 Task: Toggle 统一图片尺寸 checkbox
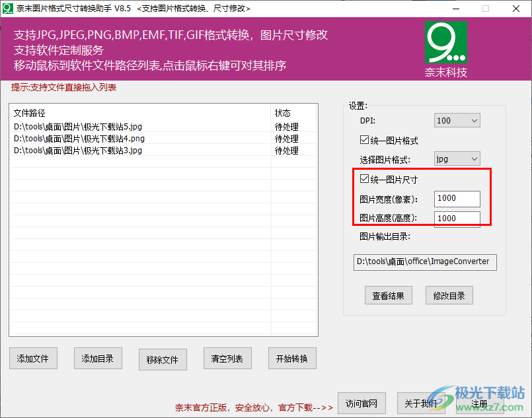(364, 179)
